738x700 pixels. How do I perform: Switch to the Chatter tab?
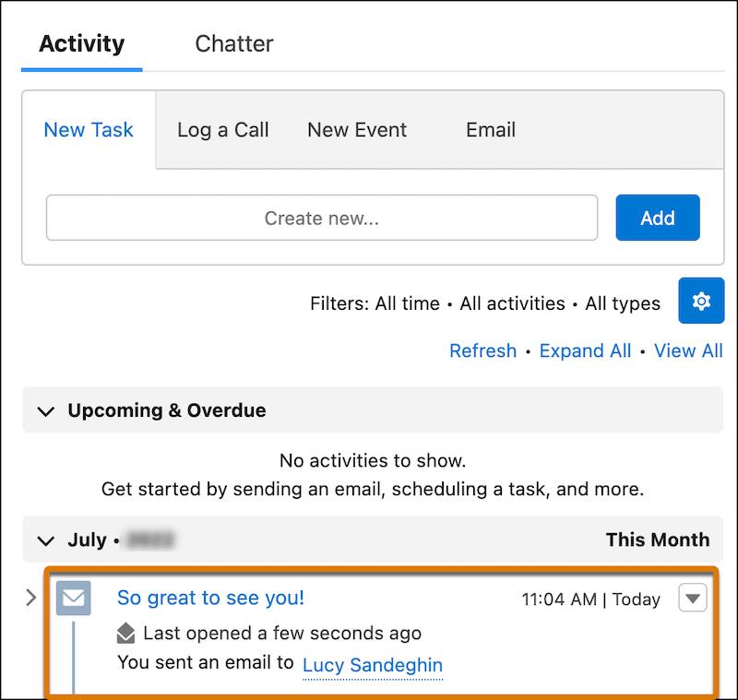233,43
